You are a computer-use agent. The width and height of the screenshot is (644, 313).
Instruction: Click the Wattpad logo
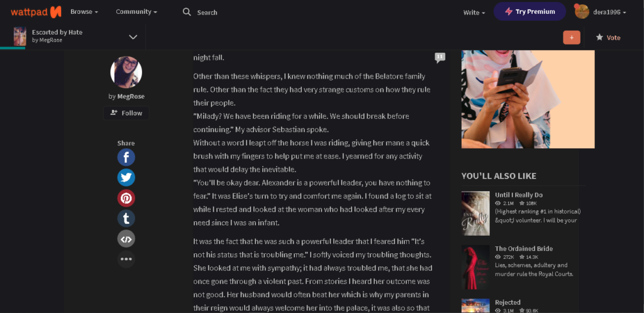36,12
